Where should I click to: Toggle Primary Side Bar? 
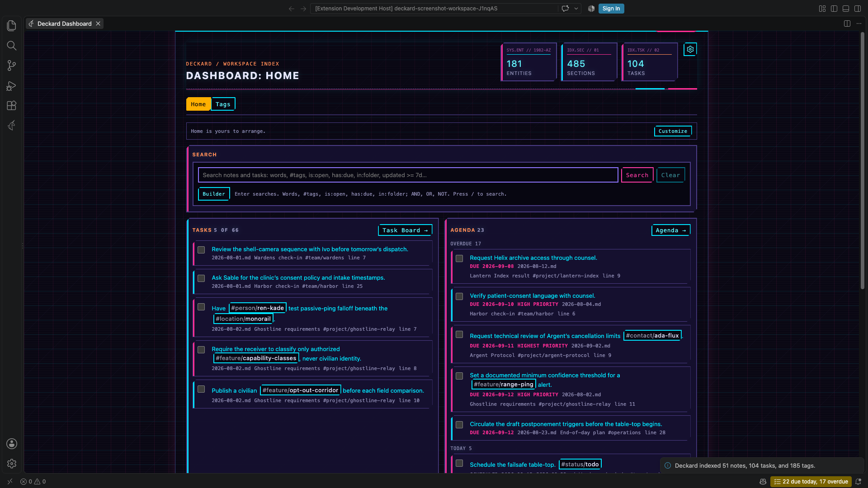834,9
